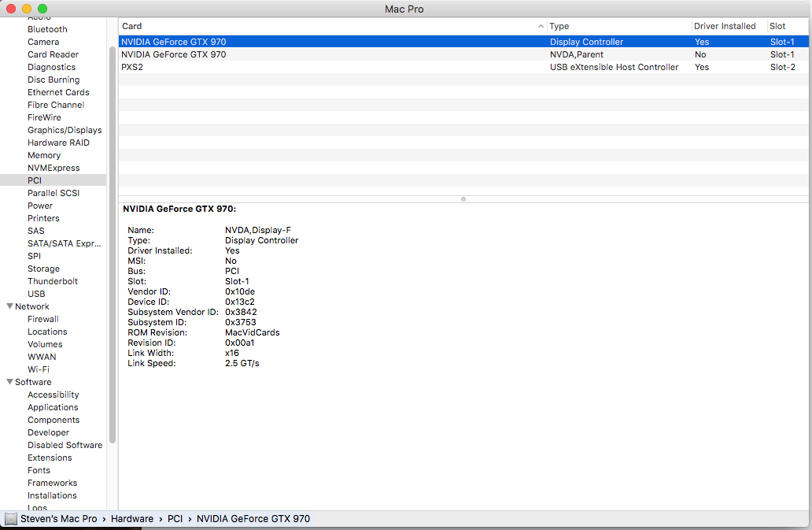Click the split pane divider handle
Screen dimensions: 812x530
click(463, 199)
